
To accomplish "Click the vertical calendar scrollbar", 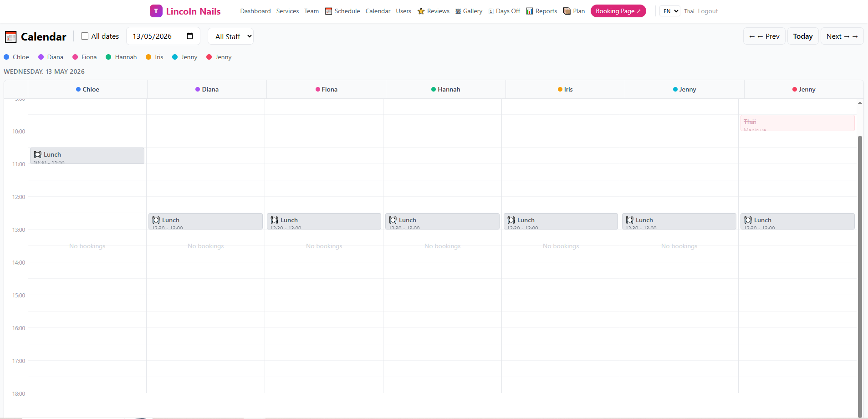I will pos(860,276).
